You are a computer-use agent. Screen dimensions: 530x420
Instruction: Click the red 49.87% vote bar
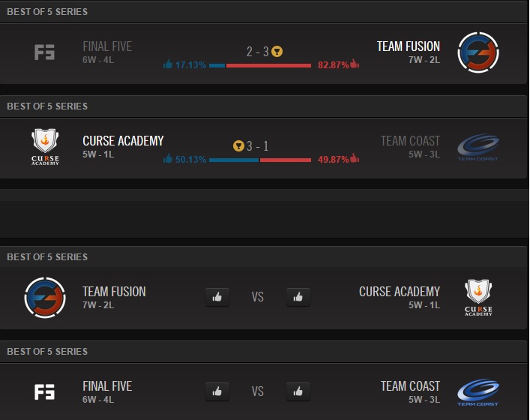pyautogui.click(x=286, y=160)
